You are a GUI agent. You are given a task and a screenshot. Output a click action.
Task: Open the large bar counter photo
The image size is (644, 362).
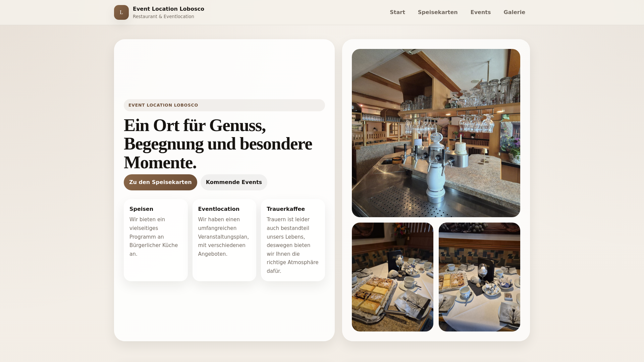coord(436,133)
